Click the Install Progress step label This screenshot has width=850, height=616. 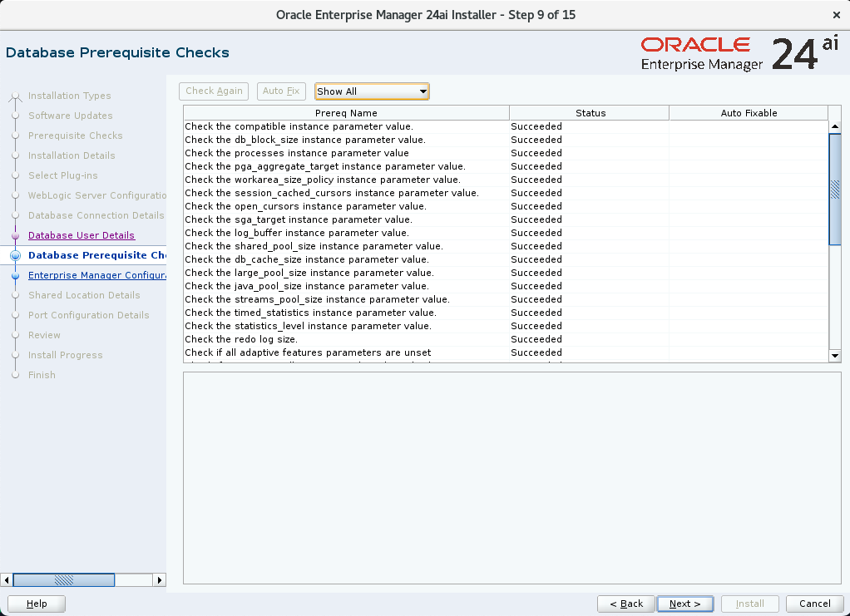65,355
